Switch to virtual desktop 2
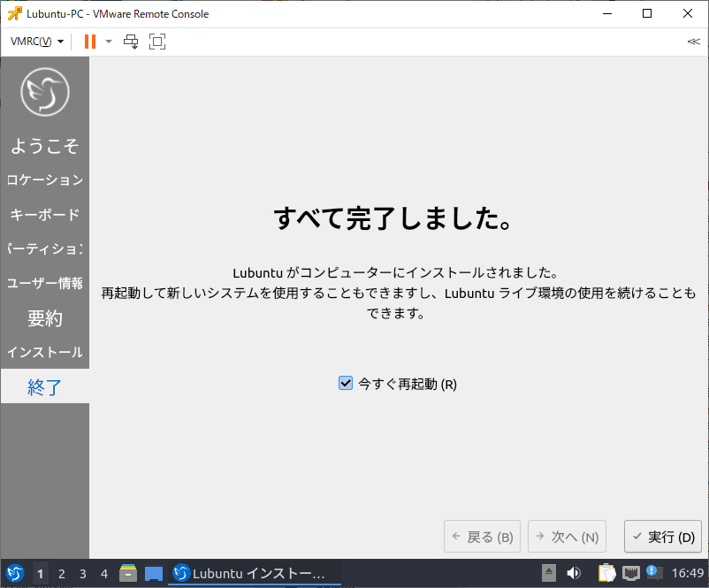Screen dimensions: 709x588 (x=62, y=574)
